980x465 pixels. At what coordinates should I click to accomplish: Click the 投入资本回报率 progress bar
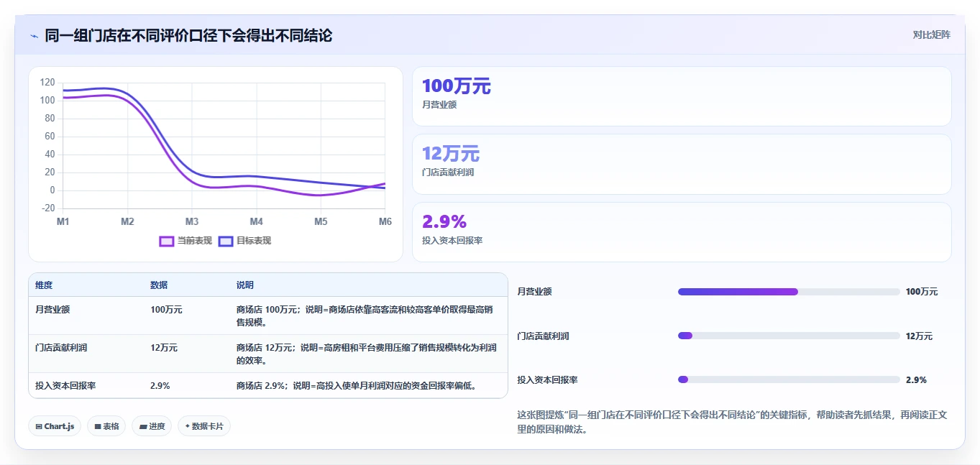pyautogui.click(x=789, y=379)
